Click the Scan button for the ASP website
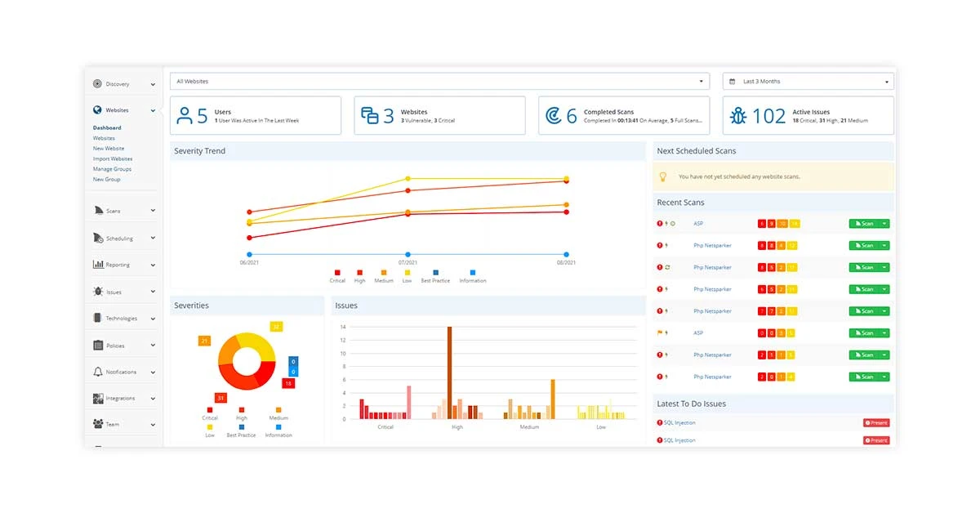 click(x=867, y=223)
